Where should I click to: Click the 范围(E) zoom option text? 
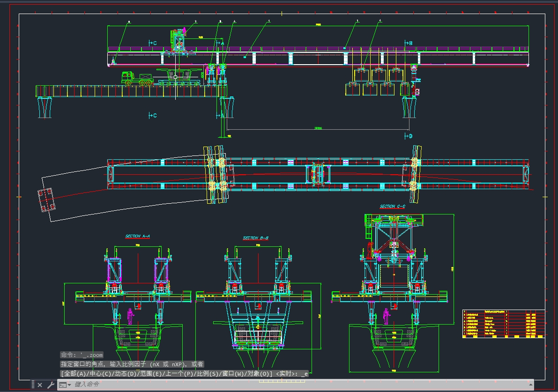(150, 374)
